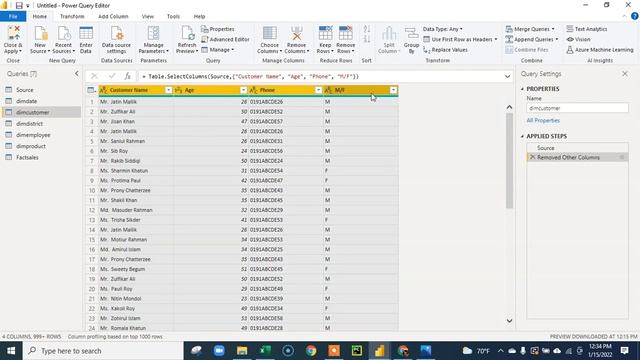Open Chrome from the taskbar
The image size is (640, 360).
pyautogui.click(x=311, y=351)
